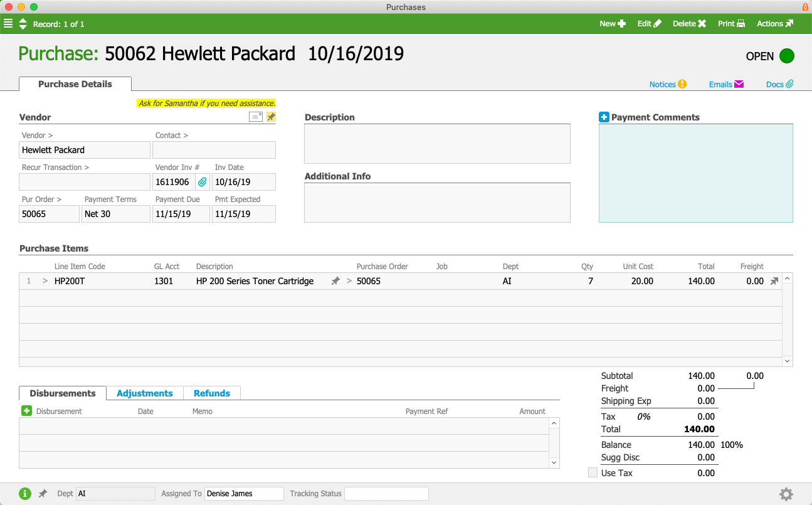Open the Emails link
Screen dimensions: 812x505
(726, 84)
